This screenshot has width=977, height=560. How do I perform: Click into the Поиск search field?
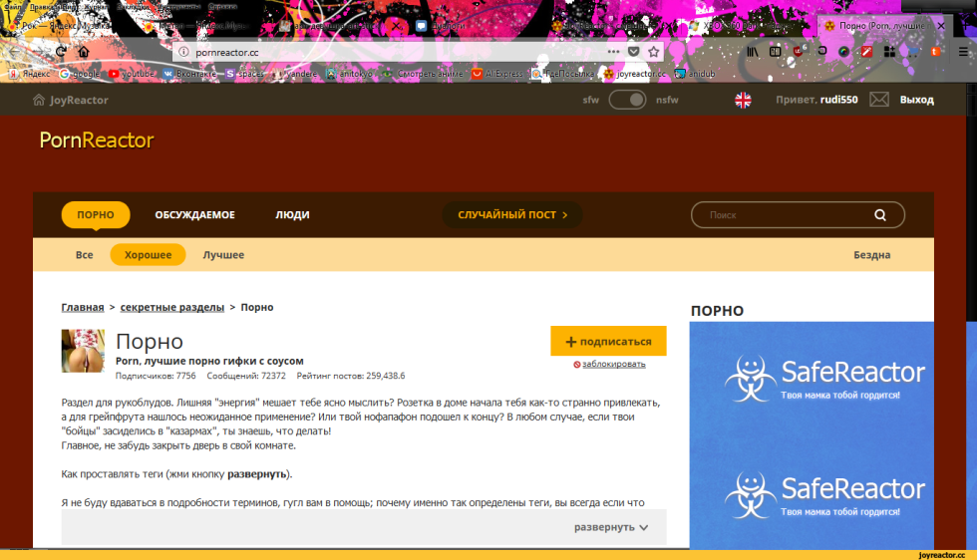[x=783, y=214]
